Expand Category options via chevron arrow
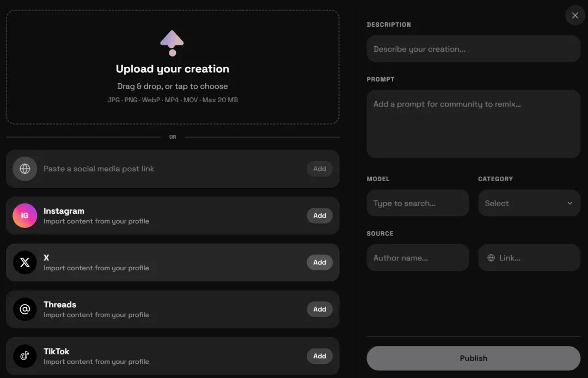The height and width of the screenshot is (378, 588). pyautogui.click(x=569, y=203)
